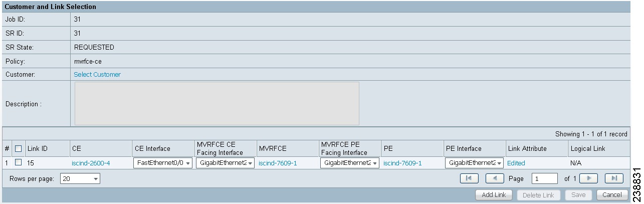This screenshot has width=644, height=204.
Task: Jump to the last page icon
Action: pyautogui.click(x=614, y=178)
